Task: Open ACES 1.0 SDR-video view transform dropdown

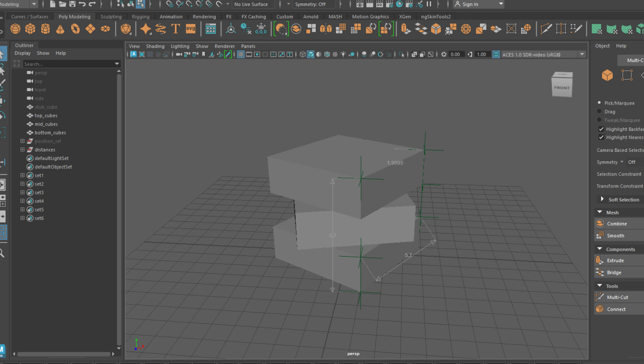Action: click(x=582, y=54)
